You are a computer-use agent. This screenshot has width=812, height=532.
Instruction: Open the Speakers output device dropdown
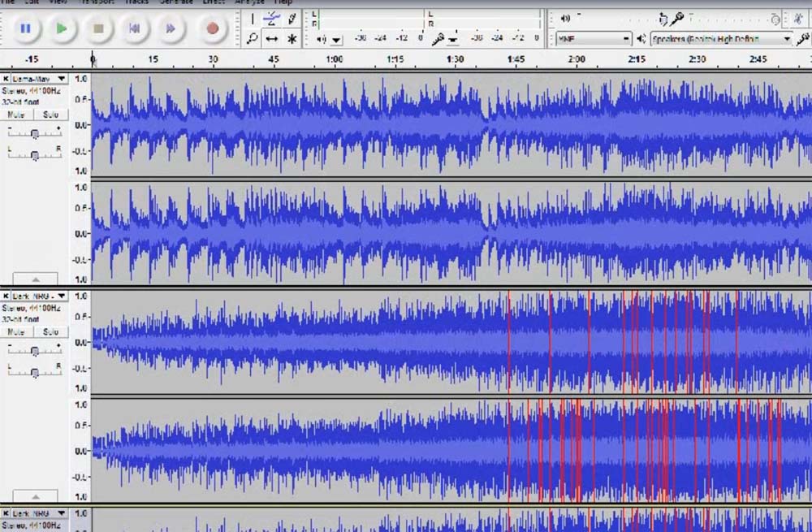[721, 39]
